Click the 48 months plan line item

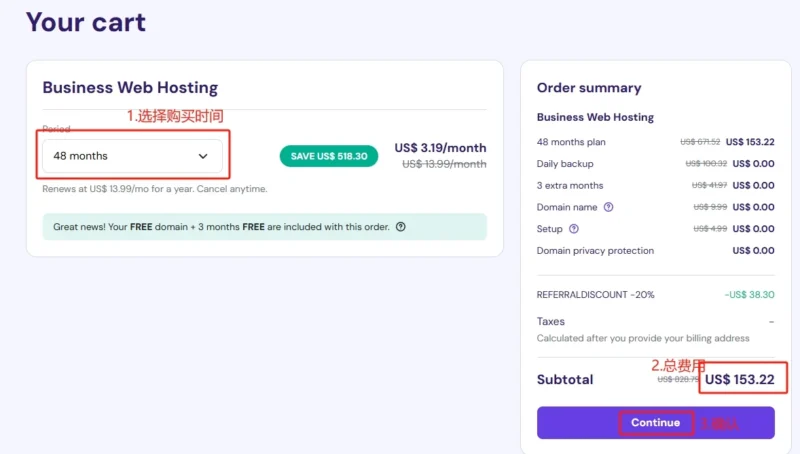tap(656, 142)
